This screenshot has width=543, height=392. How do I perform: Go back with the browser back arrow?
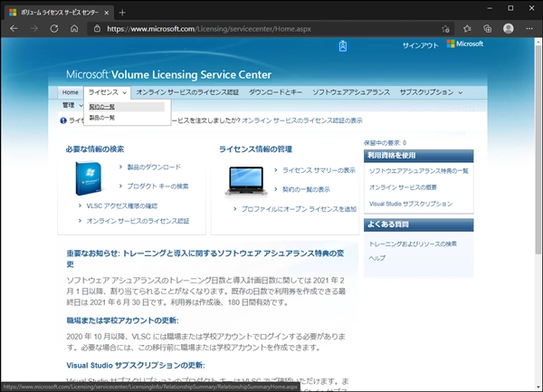[14, 29]
